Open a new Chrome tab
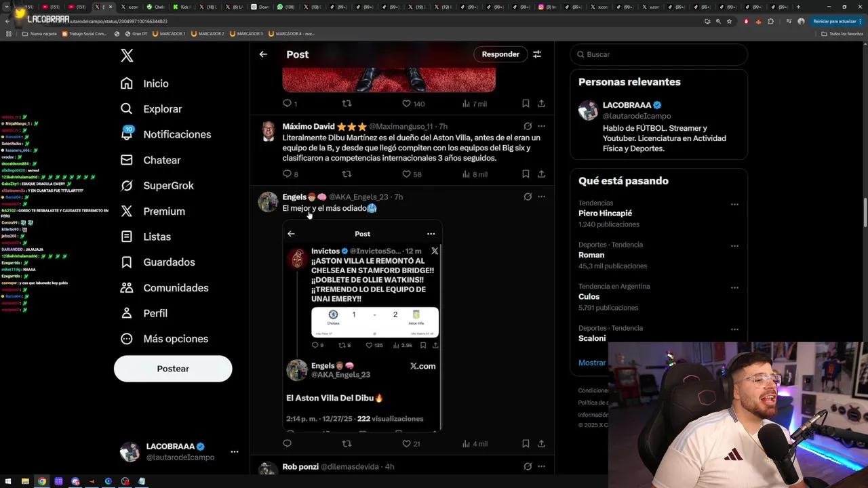 tap(798, 7)
